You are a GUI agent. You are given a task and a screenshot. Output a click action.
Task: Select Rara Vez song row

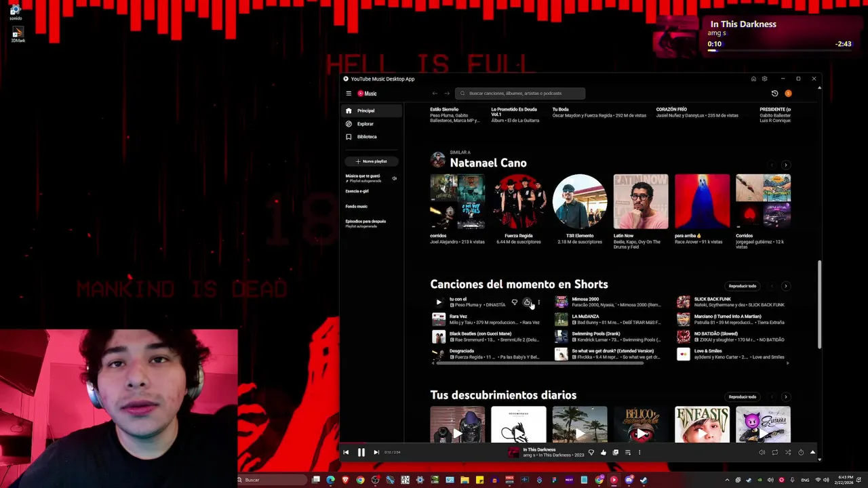click(x=486, y=319)
